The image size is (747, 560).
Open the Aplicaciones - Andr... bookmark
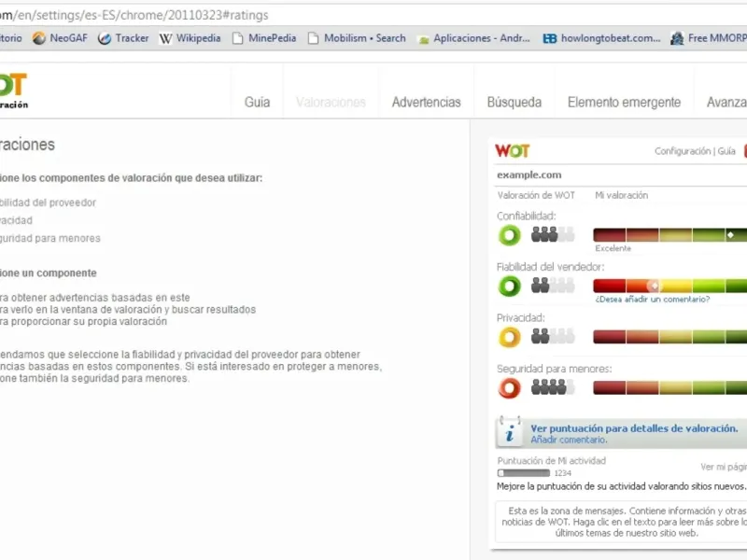coord(473,38)
